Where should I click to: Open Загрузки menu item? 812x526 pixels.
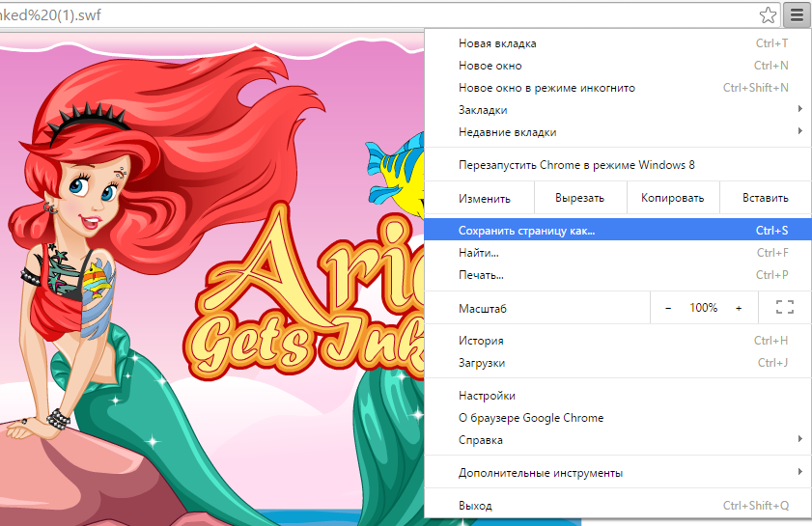[618, 363]
